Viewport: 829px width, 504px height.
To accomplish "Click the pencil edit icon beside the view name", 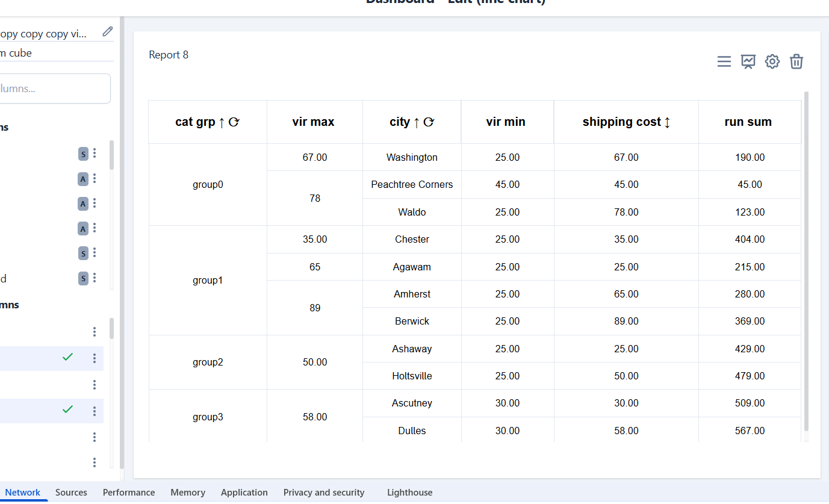I will pos(108,32).
